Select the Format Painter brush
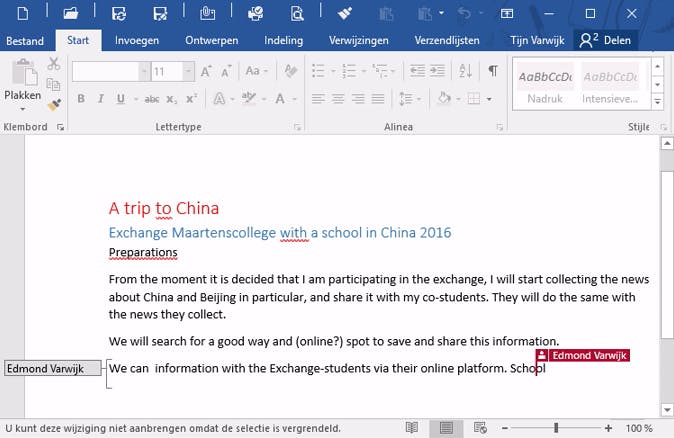 coord(54,104)
